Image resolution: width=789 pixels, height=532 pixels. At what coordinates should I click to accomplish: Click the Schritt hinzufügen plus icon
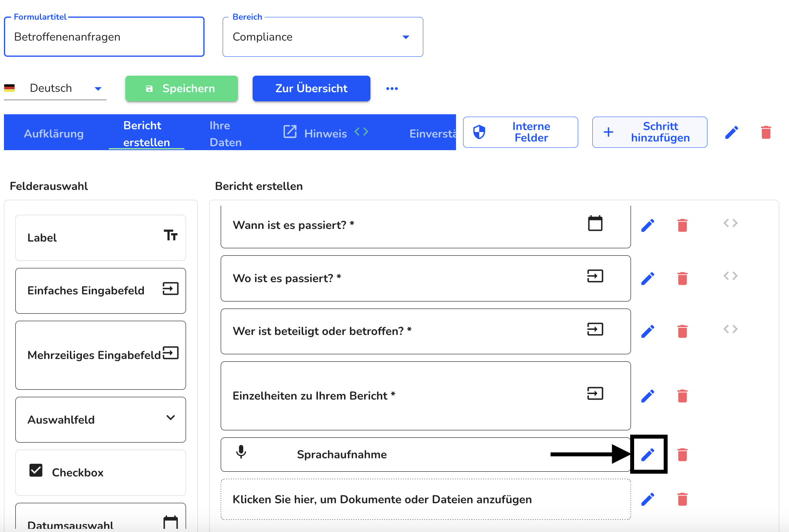pos(608,132)
